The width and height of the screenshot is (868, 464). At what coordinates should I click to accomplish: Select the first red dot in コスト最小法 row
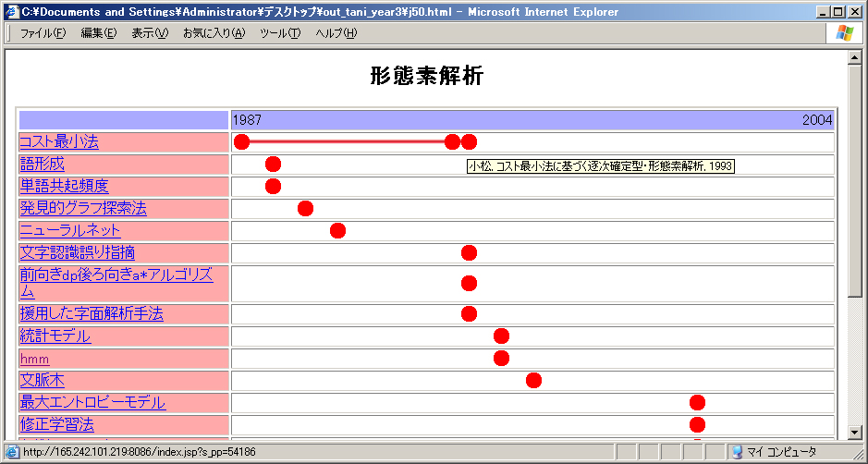tap(242, 141)
